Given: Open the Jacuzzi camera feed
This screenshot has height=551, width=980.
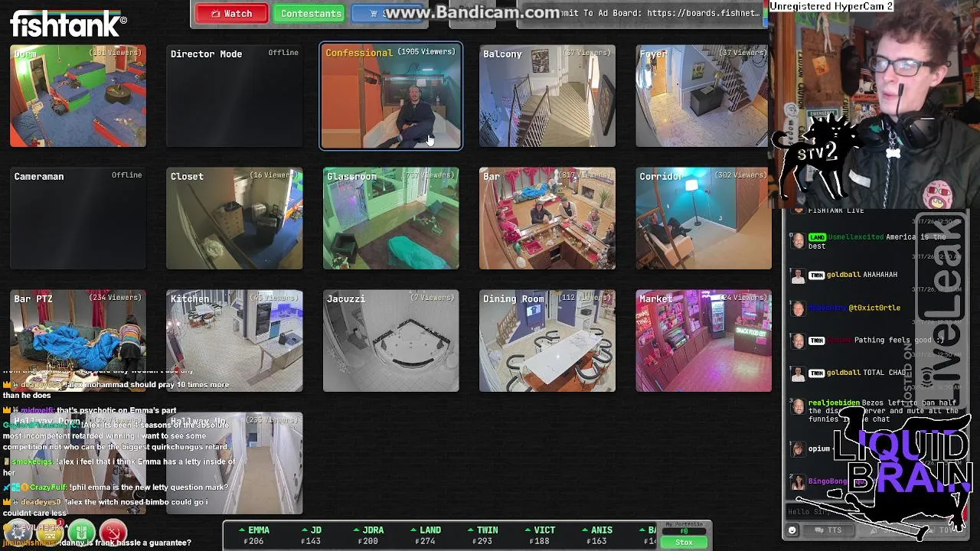Looking at the screenshot, I should pyautogui.click(x=390, y=341).
